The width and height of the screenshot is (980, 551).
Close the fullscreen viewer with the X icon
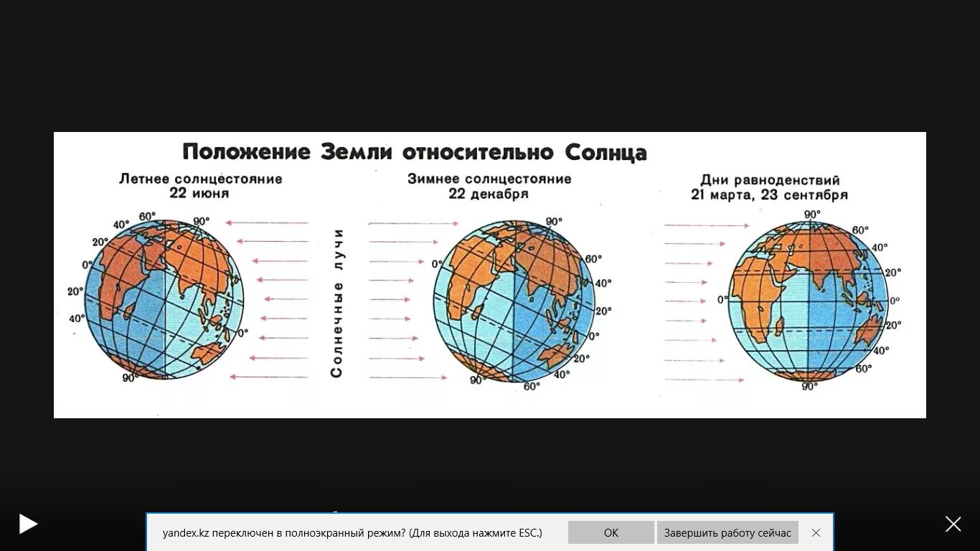click(x=953, y=524)
